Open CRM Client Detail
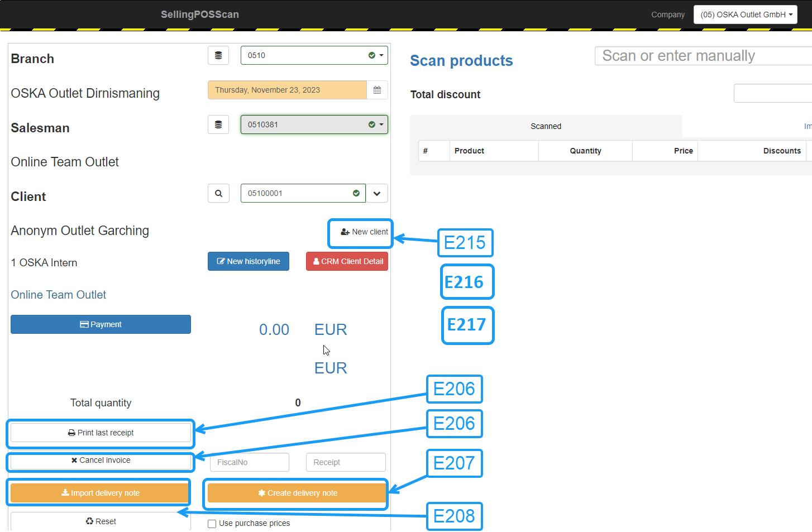This screenshot has width=812, height=532. (x=347, y=261)
